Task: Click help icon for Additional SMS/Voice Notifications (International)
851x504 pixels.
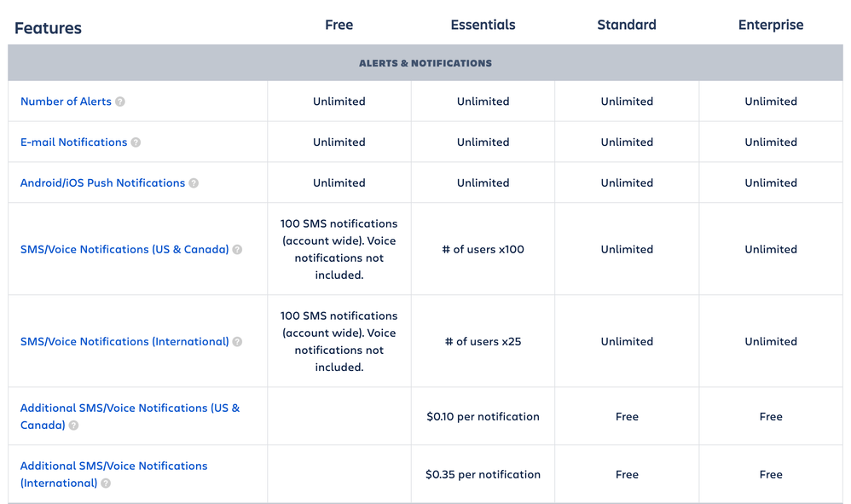Action: [106, 484]
